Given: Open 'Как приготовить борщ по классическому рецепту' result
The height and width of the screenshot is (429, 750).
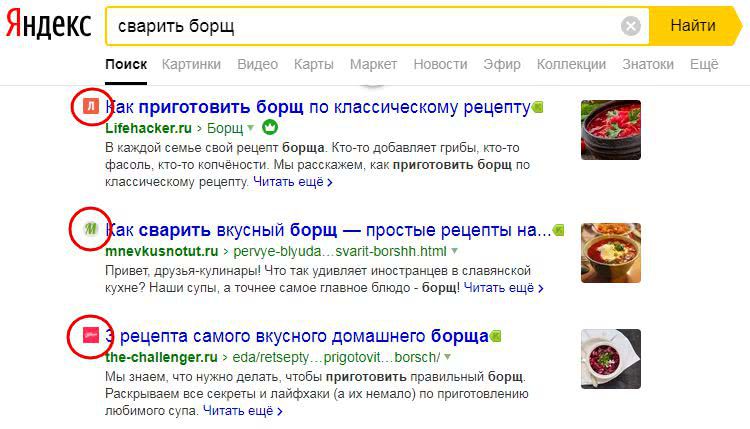Looking at the screenshot, I should (x=318, y=107).
